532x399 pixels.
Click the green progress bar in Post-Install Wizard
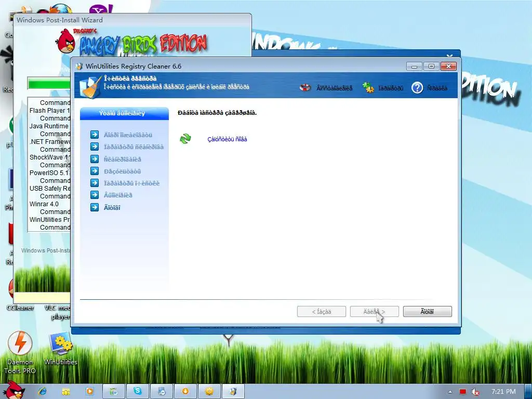49,84
